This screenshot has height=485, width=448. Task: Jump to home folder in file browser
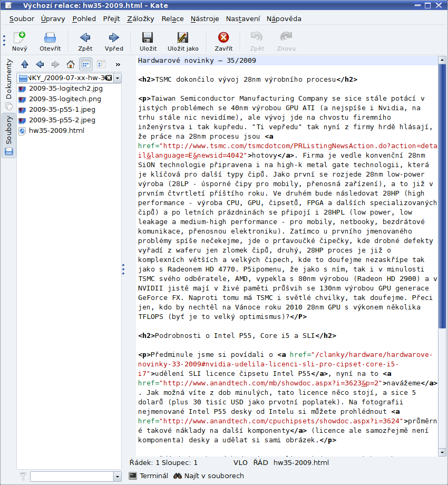(x=71, y=64)
